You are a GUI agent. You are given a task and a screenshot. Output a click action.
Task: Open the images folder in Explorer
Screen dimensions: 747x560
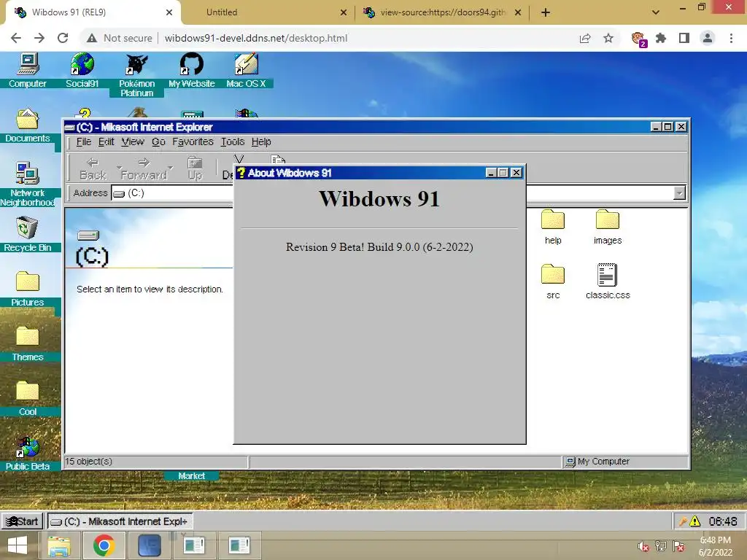(x=608, y=219)
